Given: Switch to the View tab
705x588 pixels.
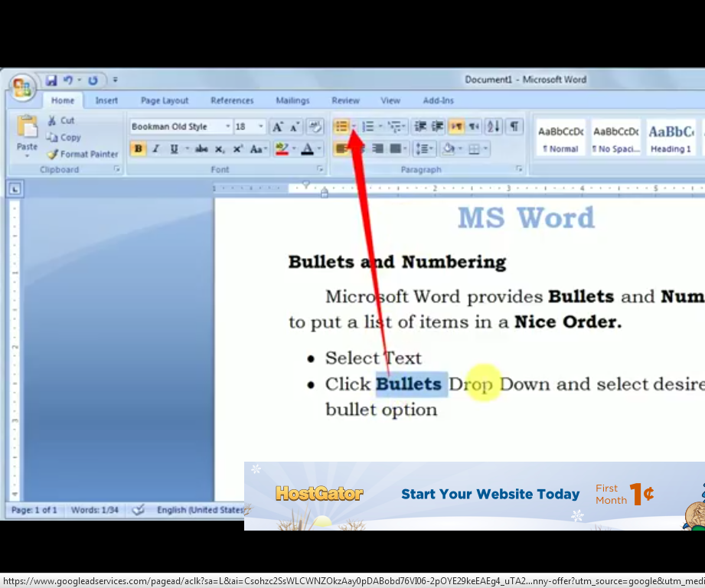Looking at the screenshot, I should click(390, 101).
